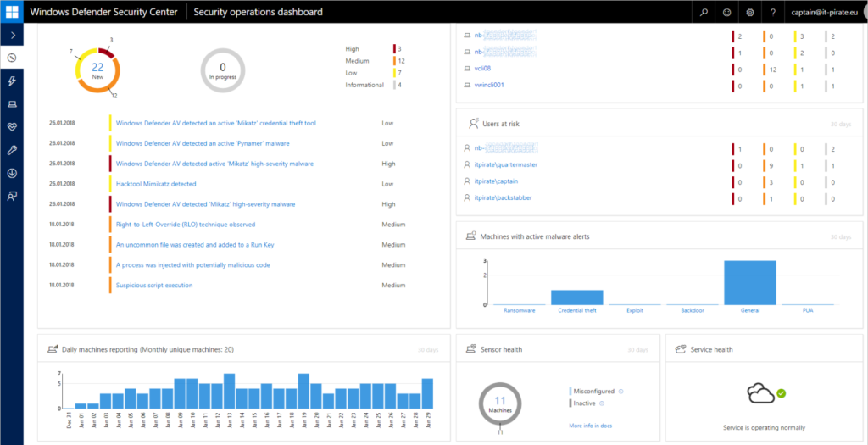This screenshot has height=445, width=868.
Task: Open the Alerts queue lightning icon
Action: coord(12,81)
